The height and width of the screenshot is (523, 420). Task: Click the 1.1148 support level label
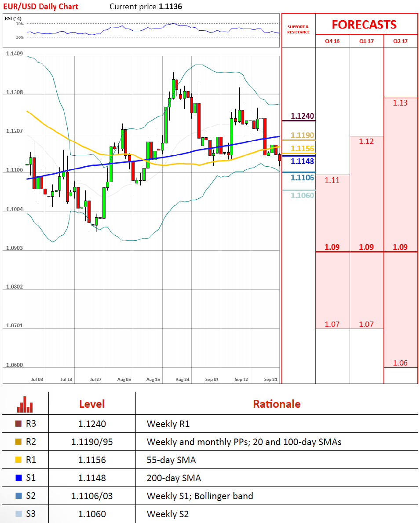click(302, 161)
